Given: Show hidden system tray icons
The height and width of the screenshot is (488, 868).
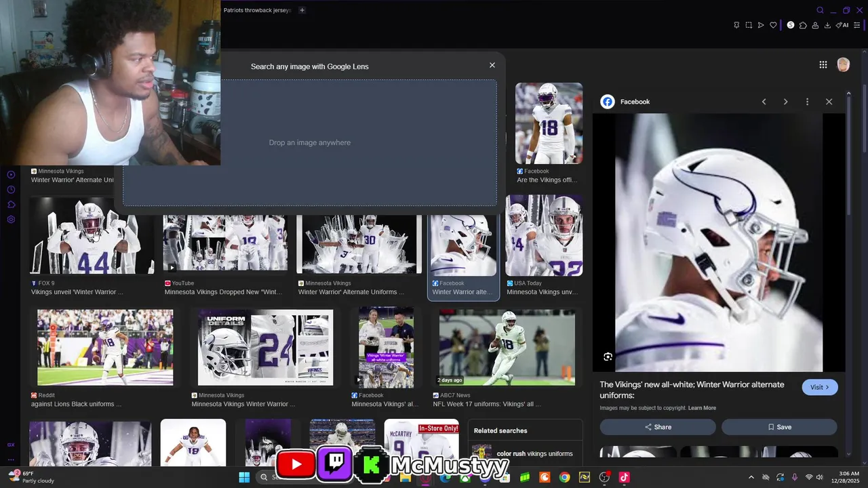Looking at the screenshot, I should click(x=751, y=477).
